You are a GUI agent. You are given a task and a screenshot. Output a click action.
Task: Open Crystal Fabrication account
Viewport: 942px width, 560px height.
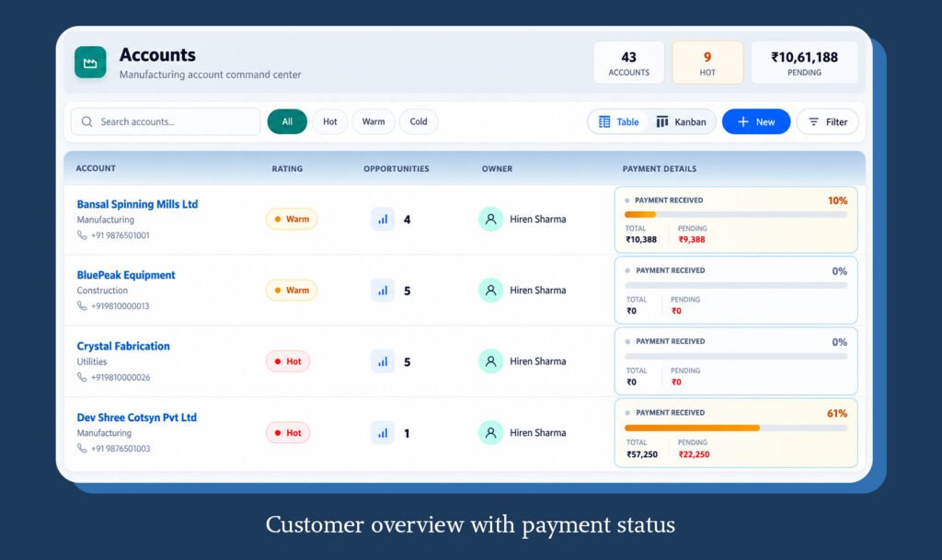click(x=123, y=346)
